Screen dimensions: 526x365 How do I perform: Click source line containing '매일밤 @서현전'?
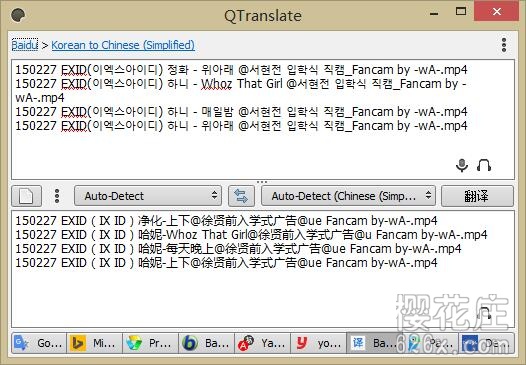[241, 111]
